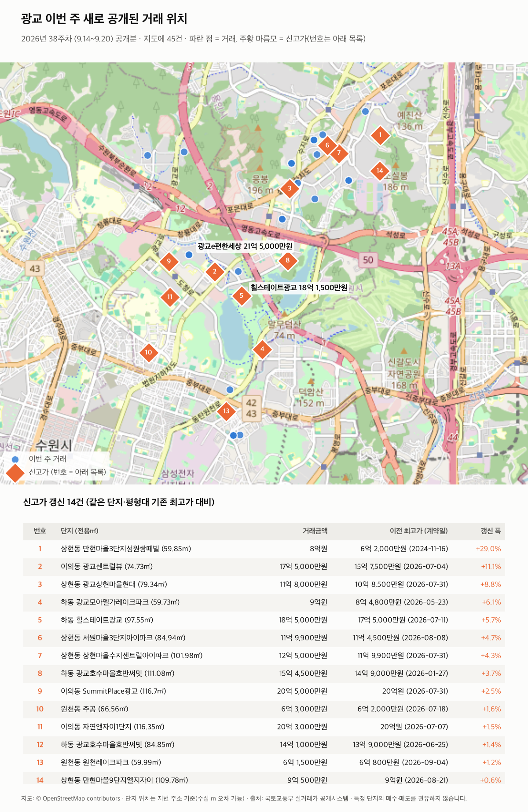Select '원천동 주공 (66.56㎡)' in the table
This screenshot has width=528, height=812.
[95, 709]
